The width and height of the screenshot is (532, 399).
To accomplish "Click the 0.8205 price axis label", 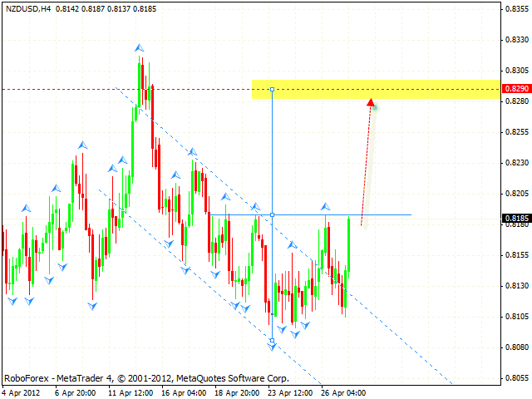I will point(517,194).
